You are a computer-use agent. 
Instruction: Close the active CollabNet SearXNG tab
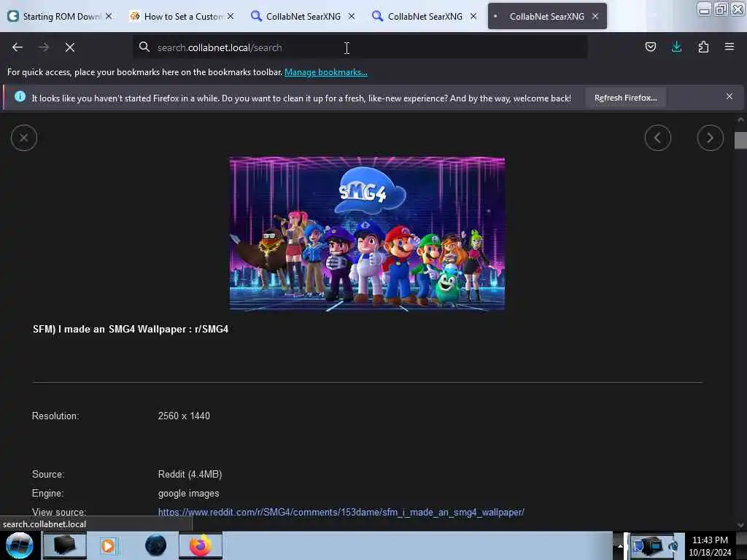coord(595,16)
